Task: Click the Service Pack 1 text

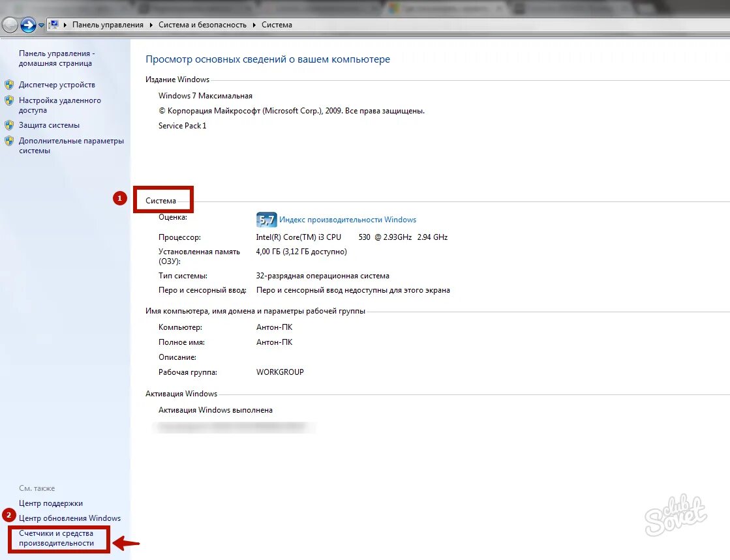Action: 182,126
